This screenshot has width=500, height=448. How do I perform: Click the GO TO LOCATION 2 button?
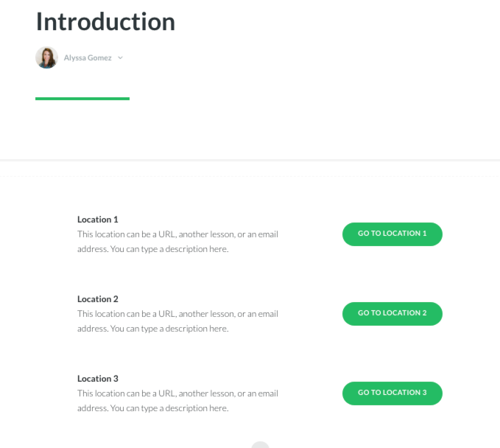[392, 314]
